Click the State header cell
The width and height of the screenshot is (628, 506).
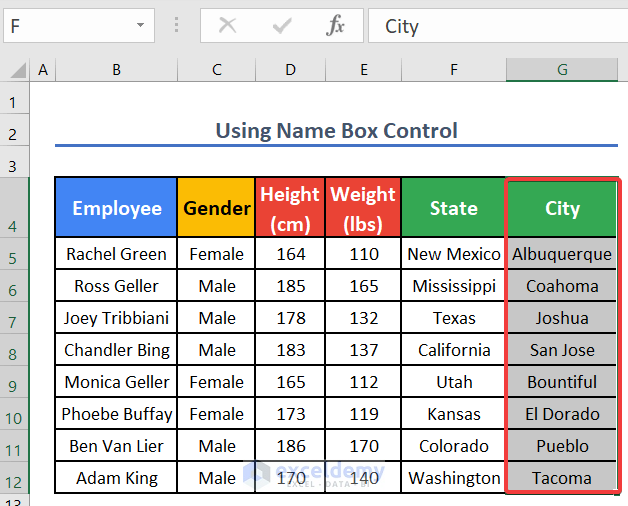453,208
